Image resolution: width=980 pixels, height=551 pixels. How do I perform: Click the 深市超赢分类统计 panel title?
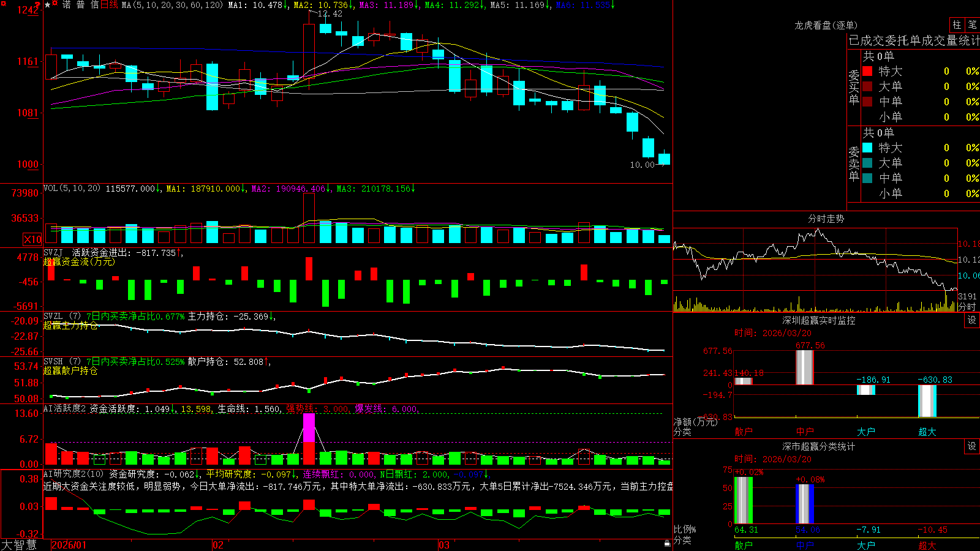[x=819, y=446]
